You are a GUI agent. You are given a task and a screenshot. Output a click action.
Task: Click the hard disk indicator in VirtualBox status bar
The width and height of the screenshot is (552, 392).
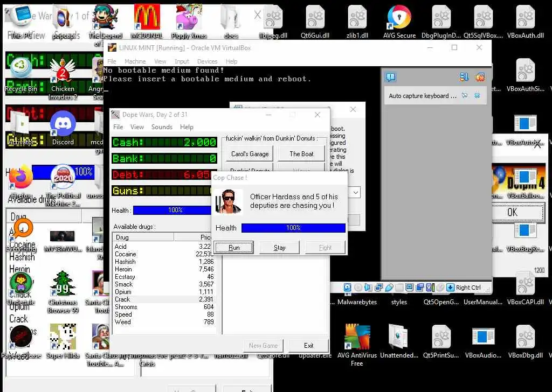(x=348, y=287)
